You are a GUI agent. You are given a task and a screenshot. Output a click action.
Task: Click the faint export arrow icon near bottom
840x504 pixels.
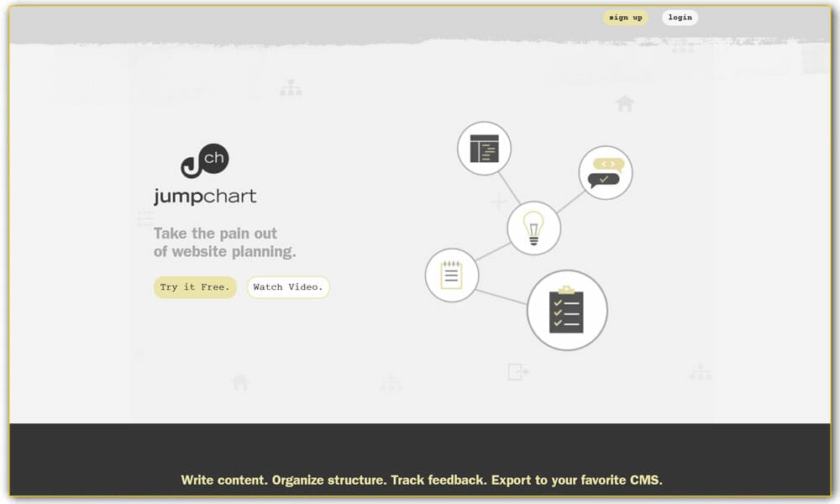[x=517, y=371]
